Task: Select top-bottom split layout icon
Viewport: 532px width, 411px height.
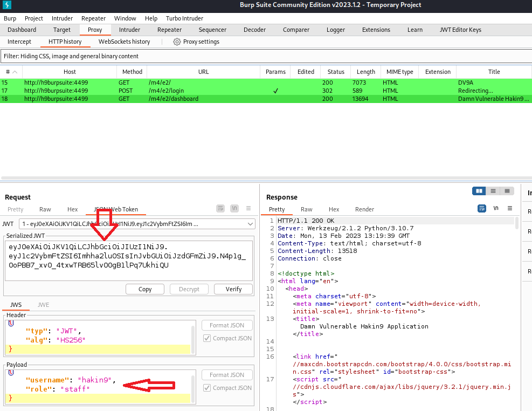Action: click(x=493, y=191)
